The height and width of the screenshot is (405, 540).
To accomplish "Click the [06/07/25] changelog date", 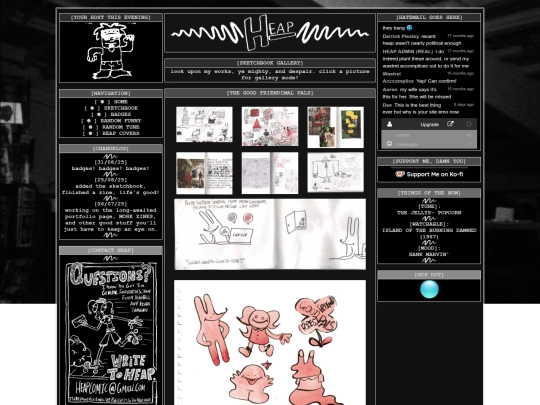I will pos(111,204).
